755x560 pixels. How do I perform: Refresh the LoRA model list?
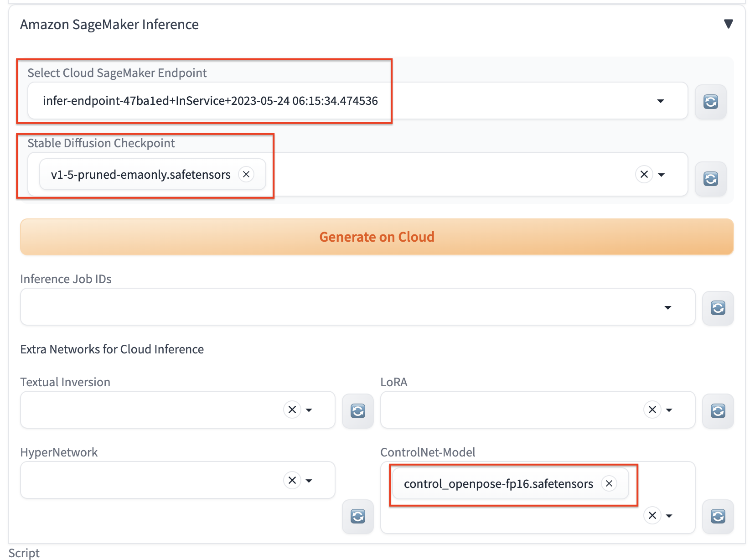[x=718, y=411]
